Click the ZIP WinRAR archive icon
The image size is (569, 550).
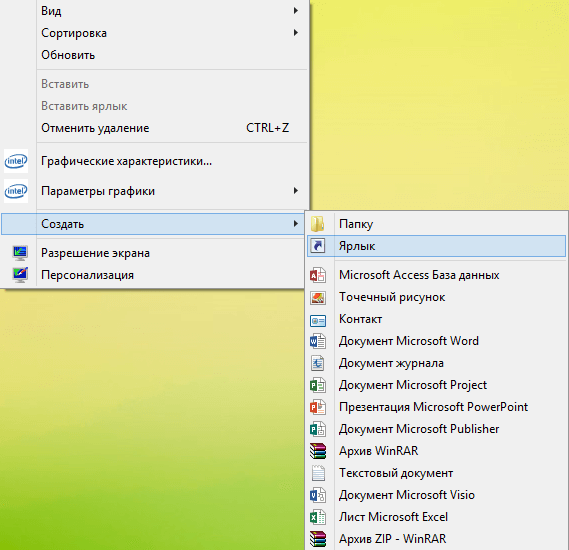[318, 539]
